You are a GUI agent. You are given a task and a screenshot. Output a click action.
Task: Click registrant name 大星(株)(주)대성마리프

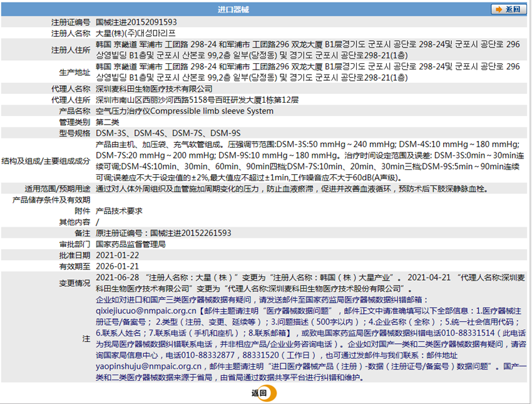(135, 33)
